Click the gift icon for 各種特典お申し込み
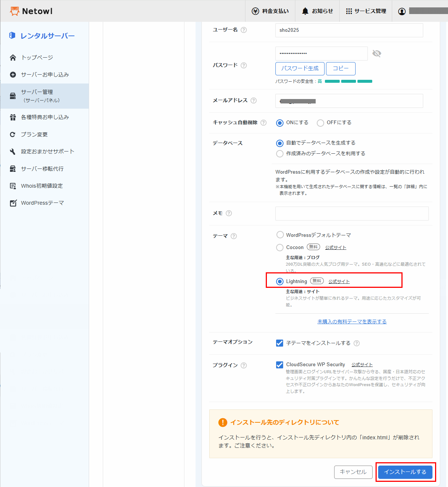Image resolution: width=448 pixels, height=487 pixels. pos(13,117)
